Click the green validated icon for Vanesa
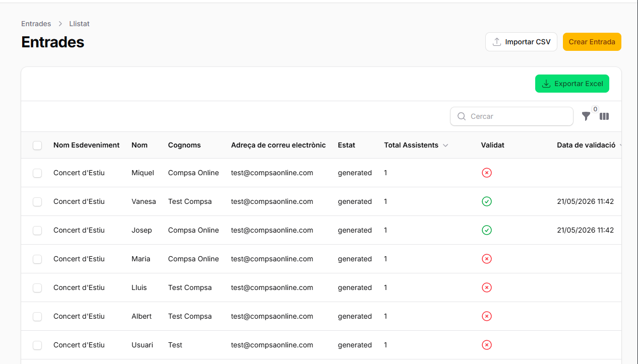This screenshot has width=638, height=364. pos(486,201)
